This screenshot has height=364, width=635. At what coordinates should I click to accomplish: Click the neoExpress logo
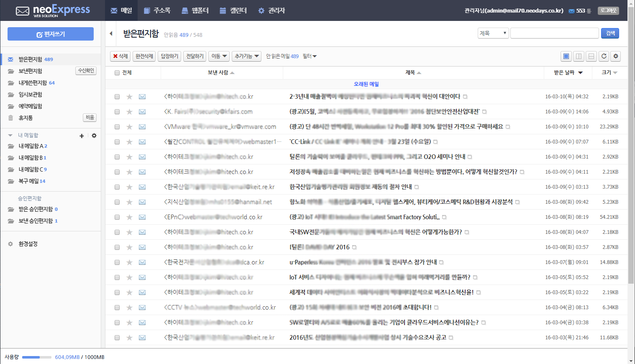point(53,11)
